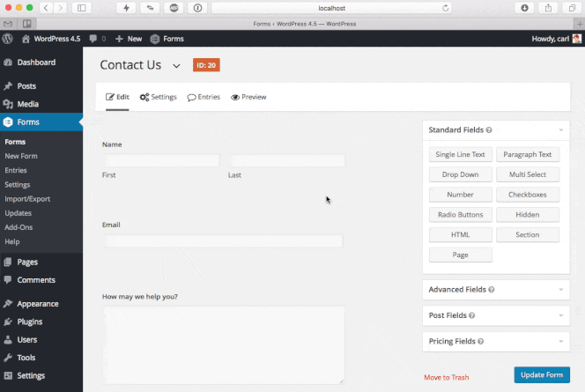Click the lightning bolt toolbar extension
The height and width of the screenshot is (392, 585).
coord(127,8)
